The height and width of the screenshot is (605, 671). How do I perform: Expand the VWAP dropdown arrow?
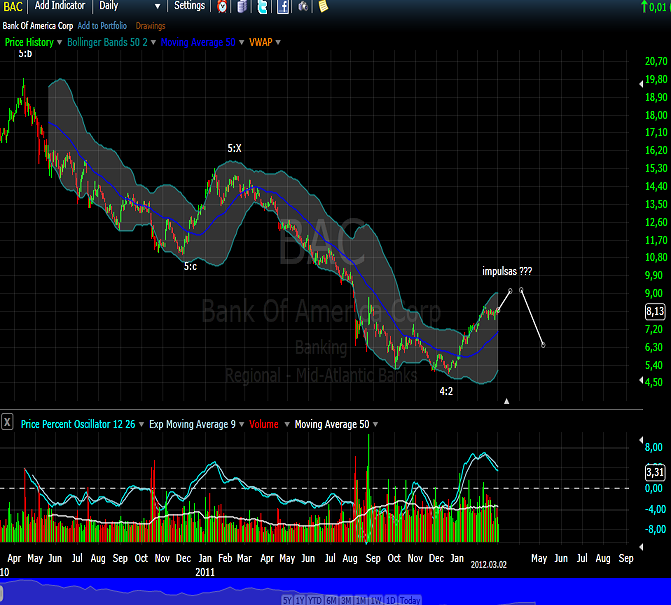point(278,42)
